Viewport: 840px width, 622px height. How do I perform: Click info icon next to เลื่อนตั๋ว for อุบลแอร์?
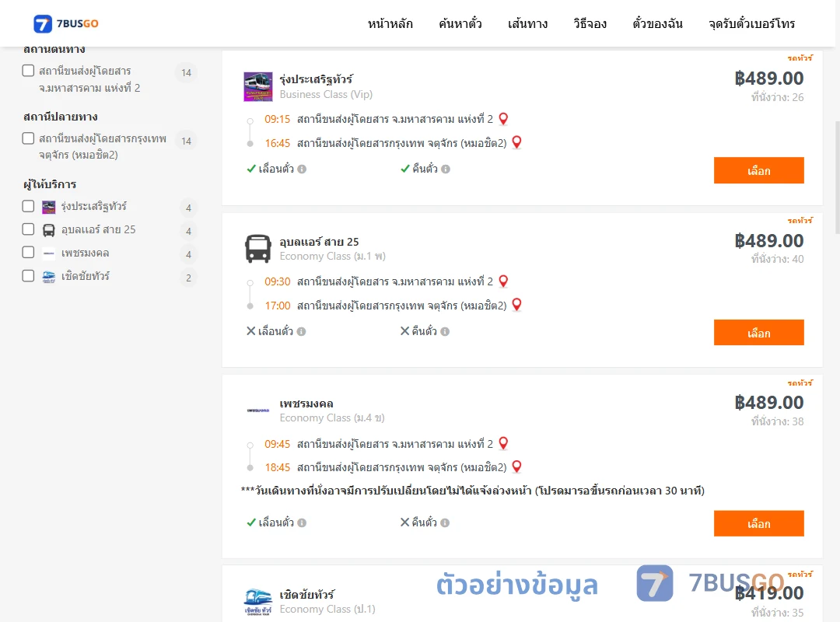coord(302,332)
